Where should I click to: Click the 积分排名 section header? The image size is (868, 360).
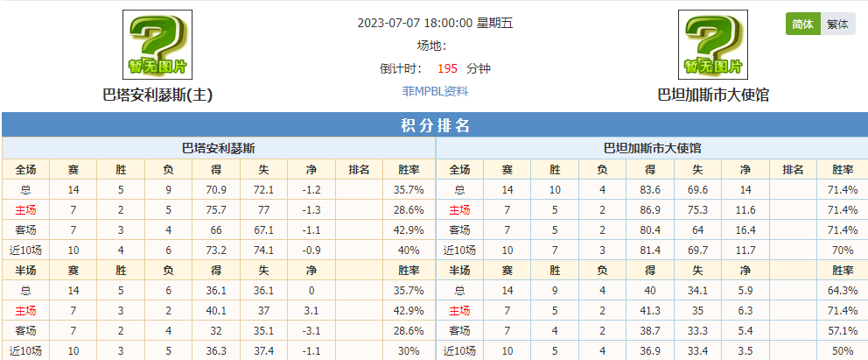pyautogui.click(x=435, y=126)
